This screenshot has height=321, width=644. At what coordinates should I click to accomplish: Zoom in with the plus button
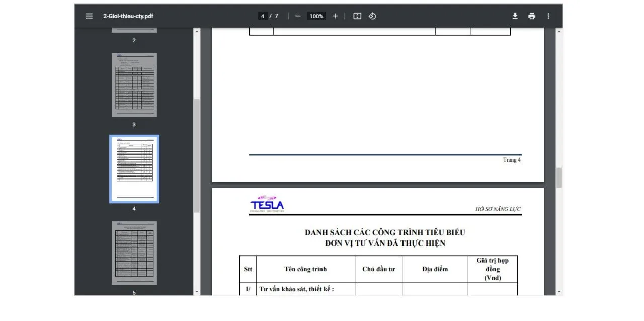(x=335, y=16)
